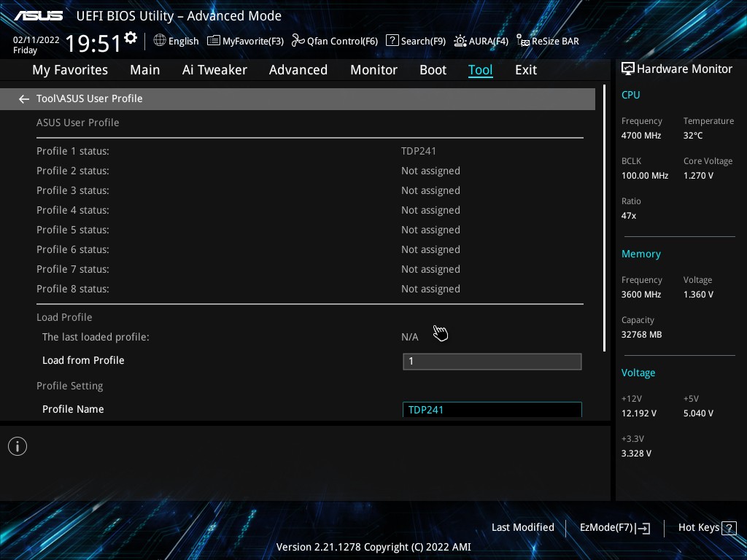The image size is (747, 560).
Task: Click the Hardware Monitor screen icon
Action: [x=628, y=69]
